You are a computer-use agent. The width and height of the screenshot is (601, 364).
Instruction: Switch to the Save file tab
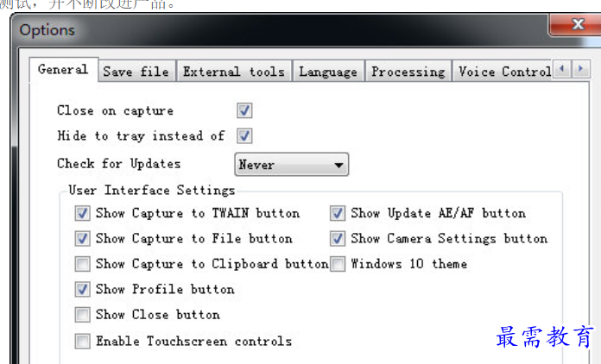pyautogui.click(x=136, y=72)
